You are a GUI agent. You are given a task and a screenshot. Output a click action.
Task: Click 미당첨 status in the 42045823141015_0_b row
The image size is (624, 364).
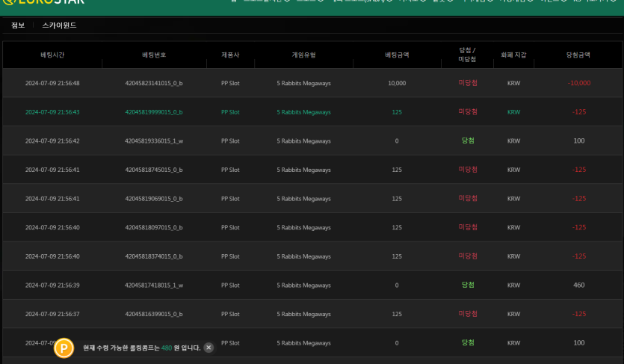(x=468, y=83)
